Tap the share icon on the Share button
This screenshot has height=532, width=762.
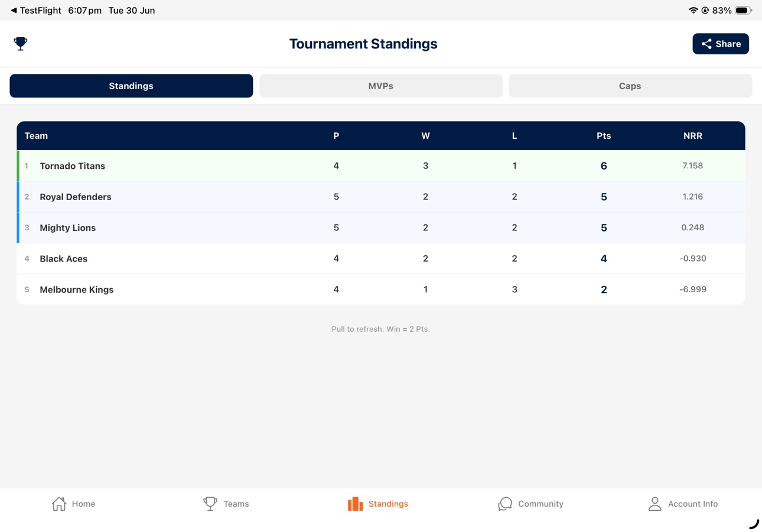[706, 44]
